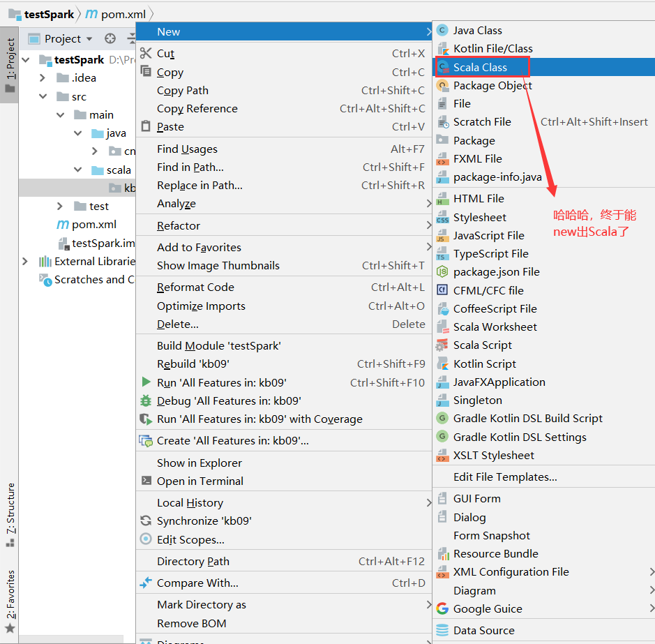Open the 1: Project side tab

point(10,65)
